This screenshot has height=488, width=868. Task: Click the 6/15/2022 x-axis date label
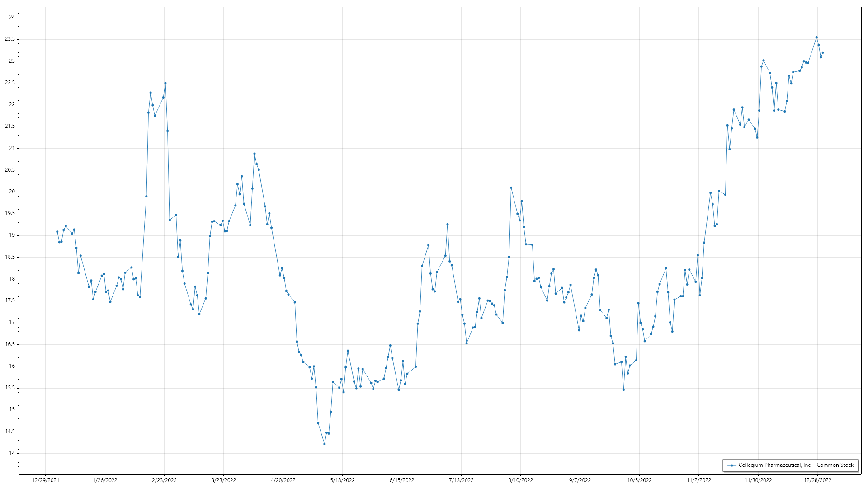pos(402,480)
